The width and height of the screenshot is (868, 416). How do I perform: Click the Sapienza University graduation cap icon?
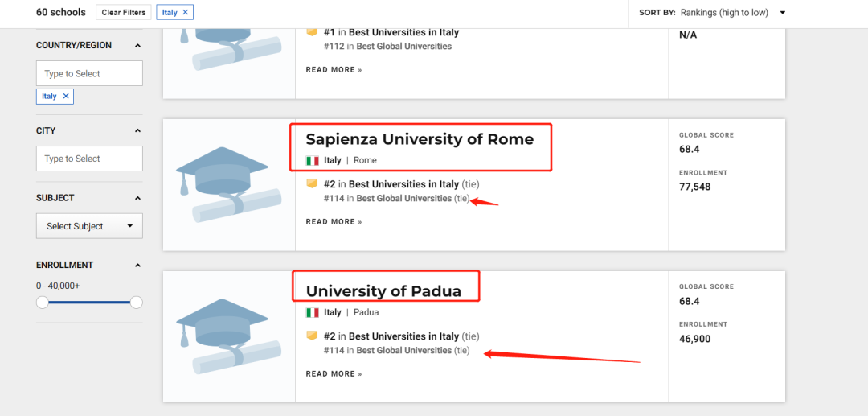[223, 184]
